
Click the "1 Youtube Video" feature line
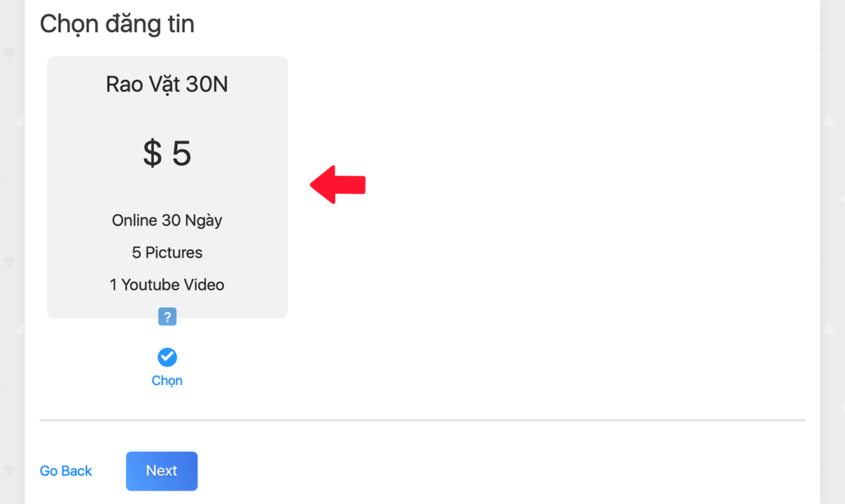[167, 285]
